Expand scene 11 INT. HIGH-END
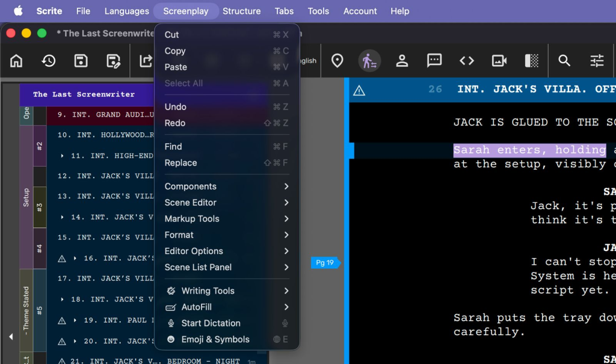 click(x=62, y=156)
